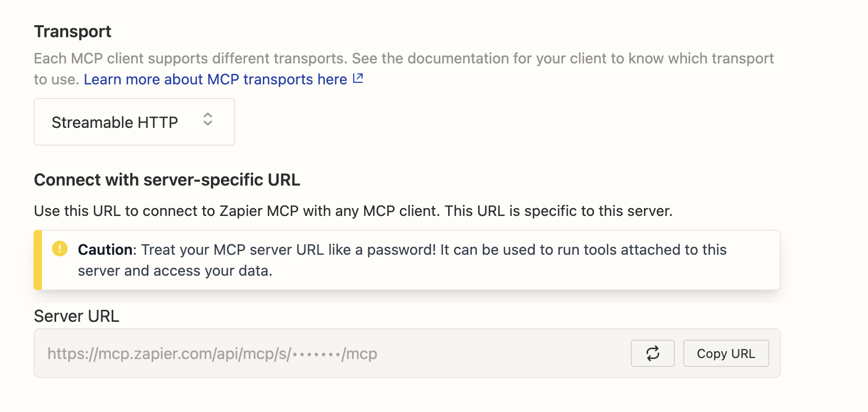Click the yellow caution exclamation icon
The height and width of the screenshot is (412, 868).
point(60,248)
